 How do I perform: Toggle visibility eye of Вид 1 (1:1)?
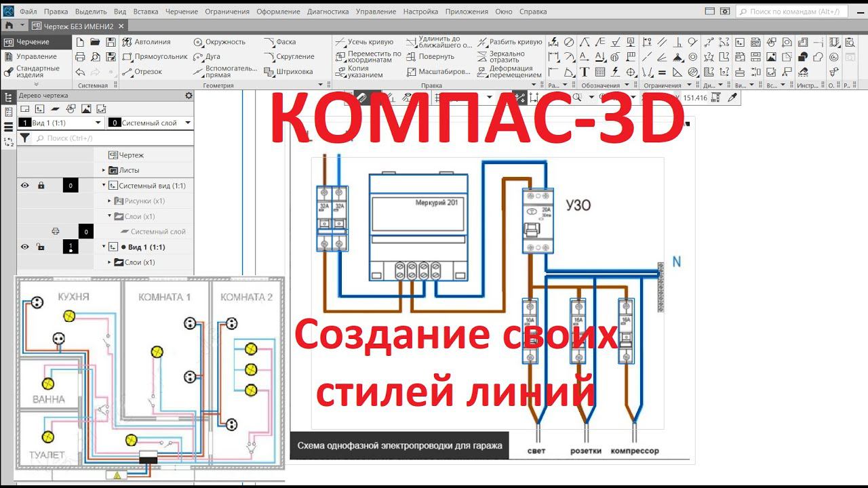25,247
